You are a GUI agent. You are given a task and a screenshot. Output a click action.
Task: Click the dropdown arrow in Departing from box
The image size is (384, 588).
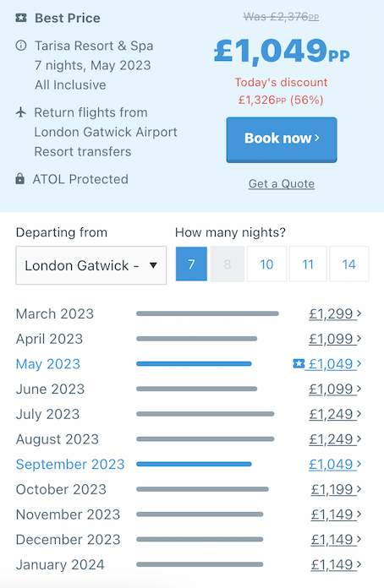tap(153, 265)
